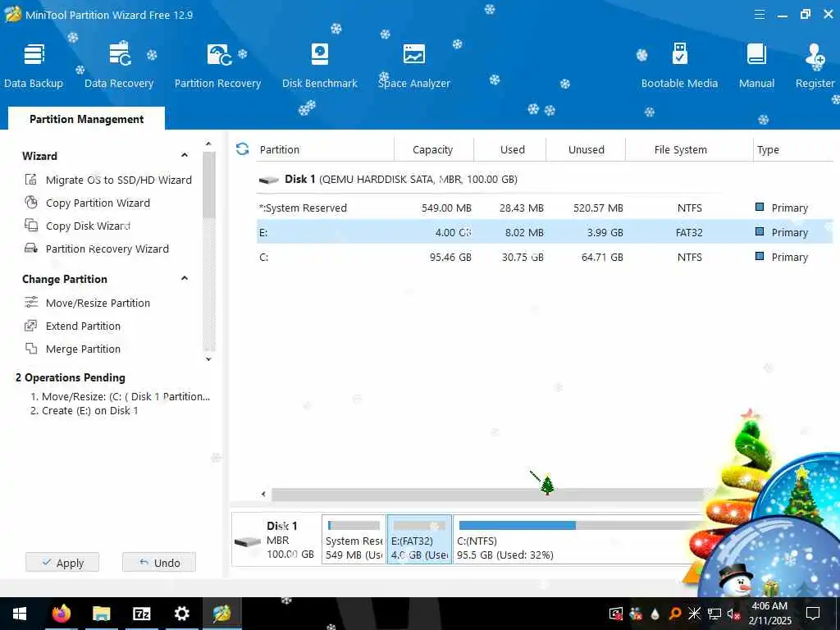840x630 pixels.
Task: Create Bootable Media
Action: (x=679, y=66)
